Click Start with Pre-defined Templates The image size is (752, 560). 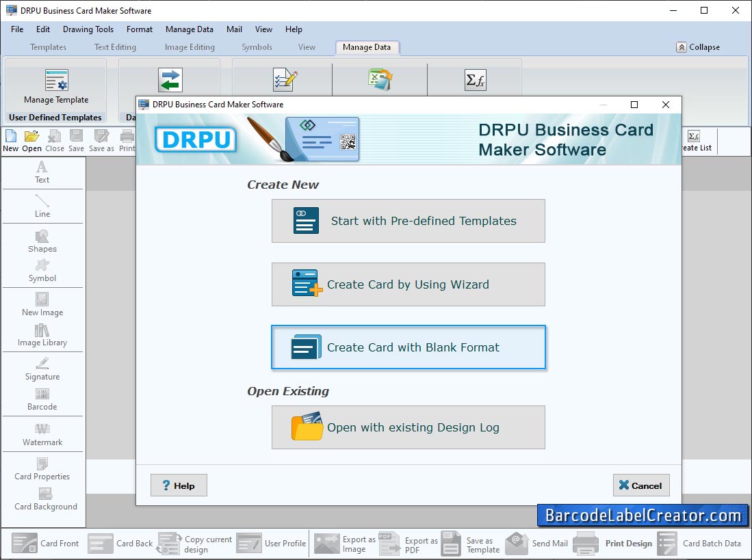point(408,221)
